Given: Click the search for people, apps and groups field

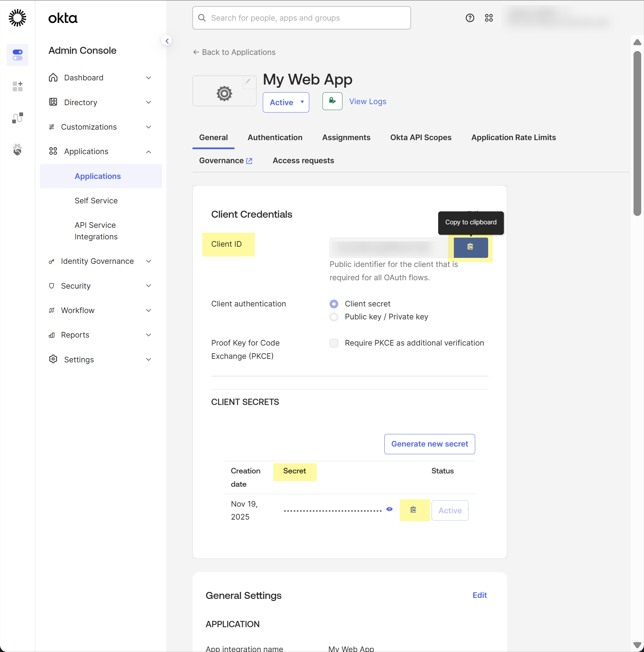Looking at the screenshot, I should click(x=302, y=18).
